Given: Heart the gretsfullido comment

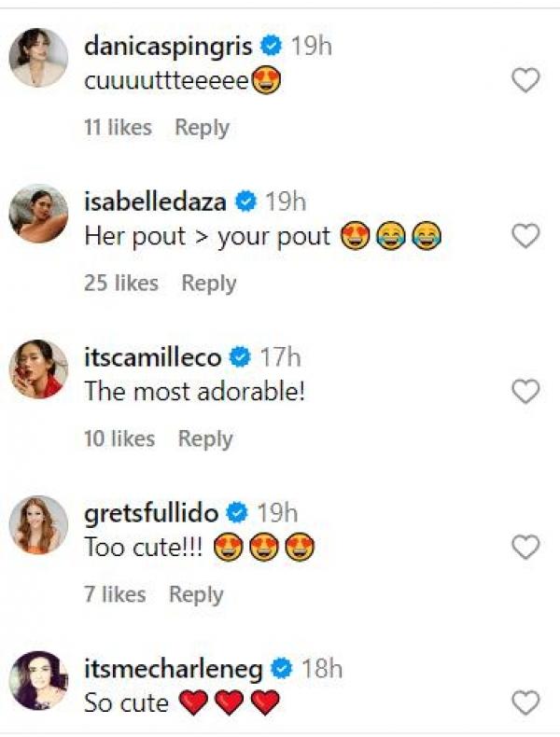Looking at the screenshot, I should tap(526, 548).
